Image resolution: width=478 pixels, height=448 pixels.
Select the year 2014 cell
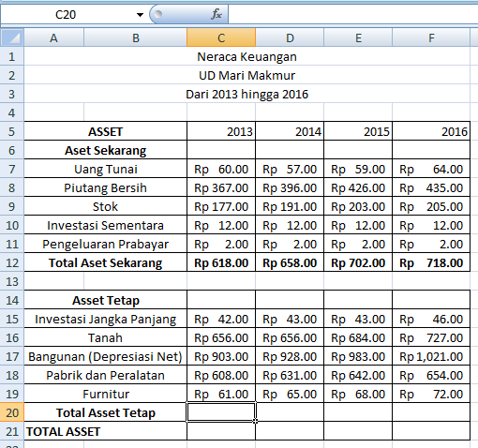click(290, 131)
